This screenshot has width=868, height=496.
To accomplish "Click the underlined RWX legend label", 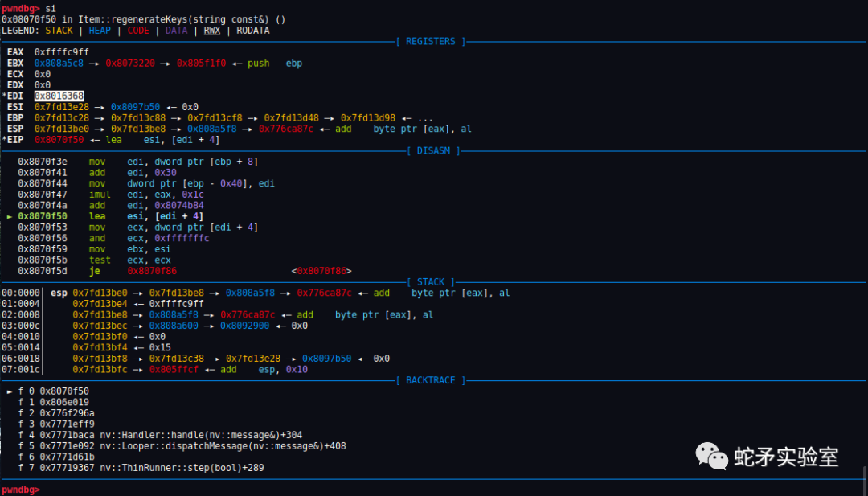I will (x=212, y=31).
